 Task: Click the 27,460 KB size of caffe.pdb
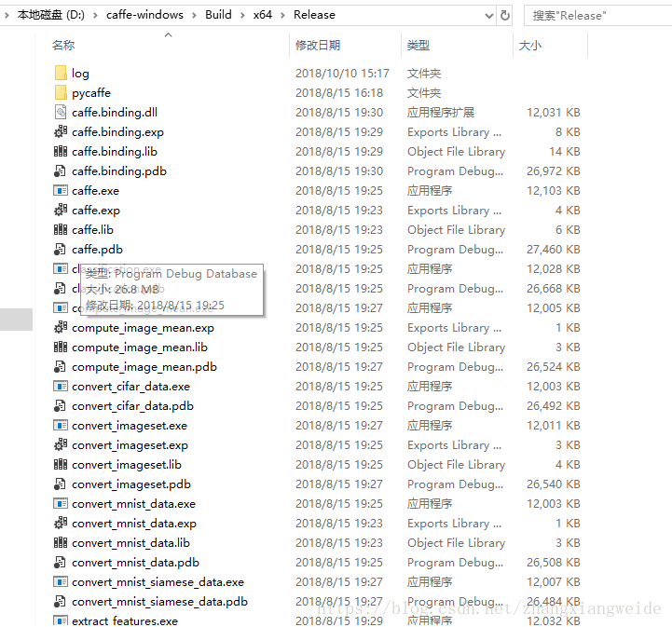coord(554,250)
